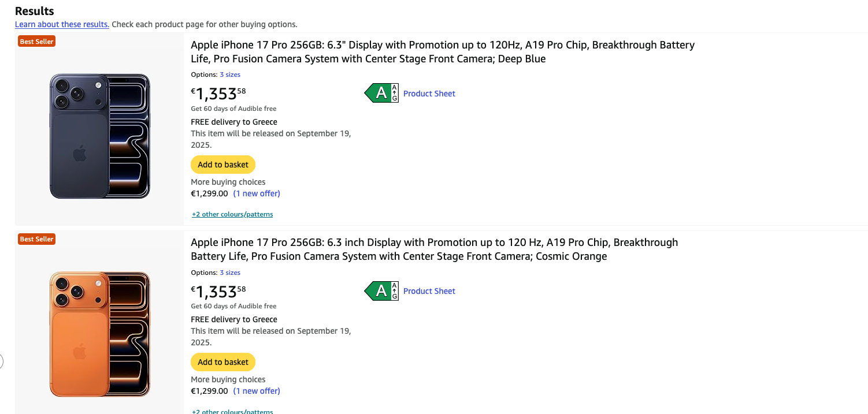The width and height of the screenshot is (868, 414).
Task: Open Deep Blue iPhone 17 Pro title link
Action: (x=443, y=52)
